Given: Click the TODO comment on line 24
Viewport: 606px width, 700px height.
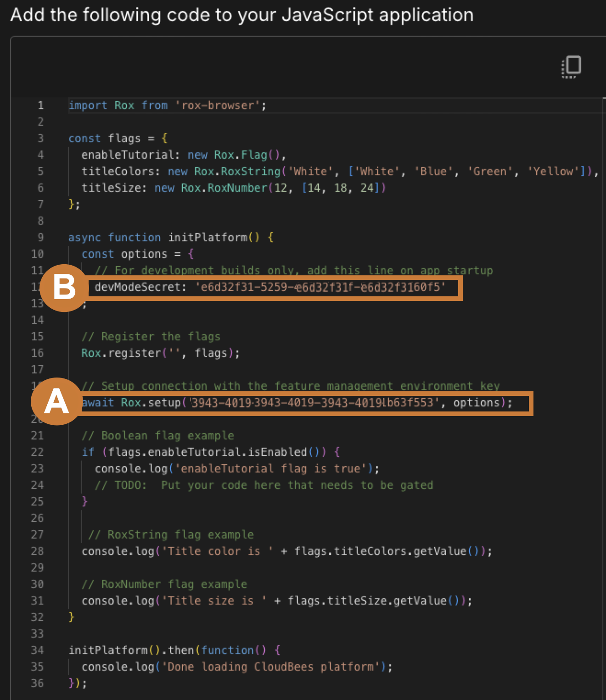Looking at the screenshot, I should point(264,485).
